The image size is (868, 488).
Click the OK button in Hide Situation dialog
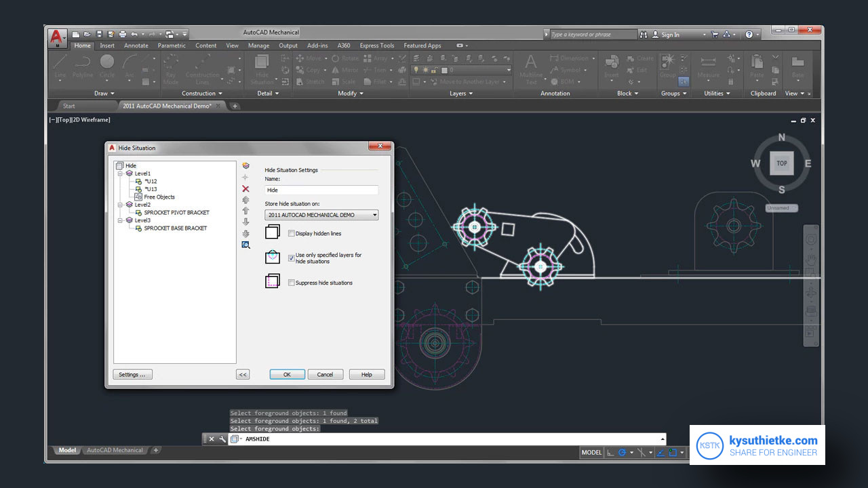[286, 374]
